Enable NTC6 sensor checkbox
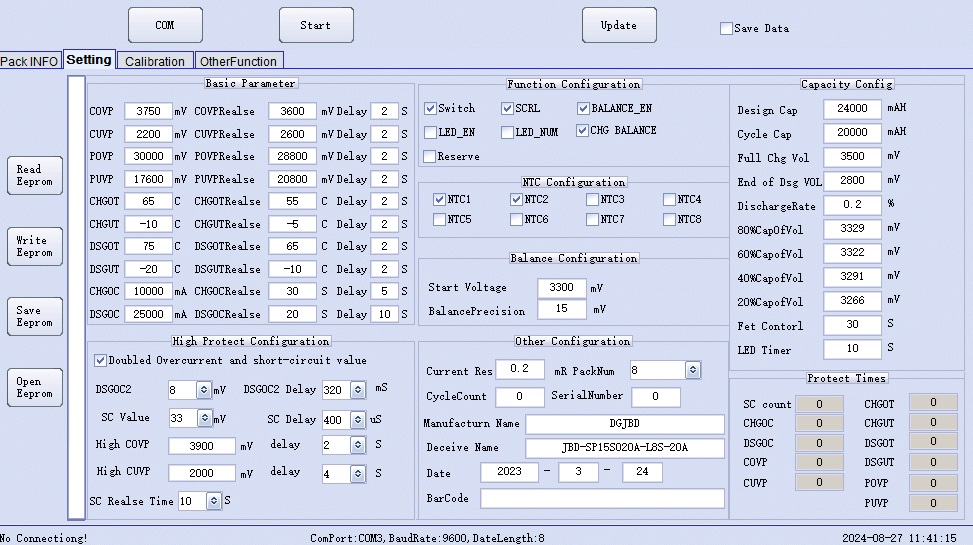 [x=516, y=219]
